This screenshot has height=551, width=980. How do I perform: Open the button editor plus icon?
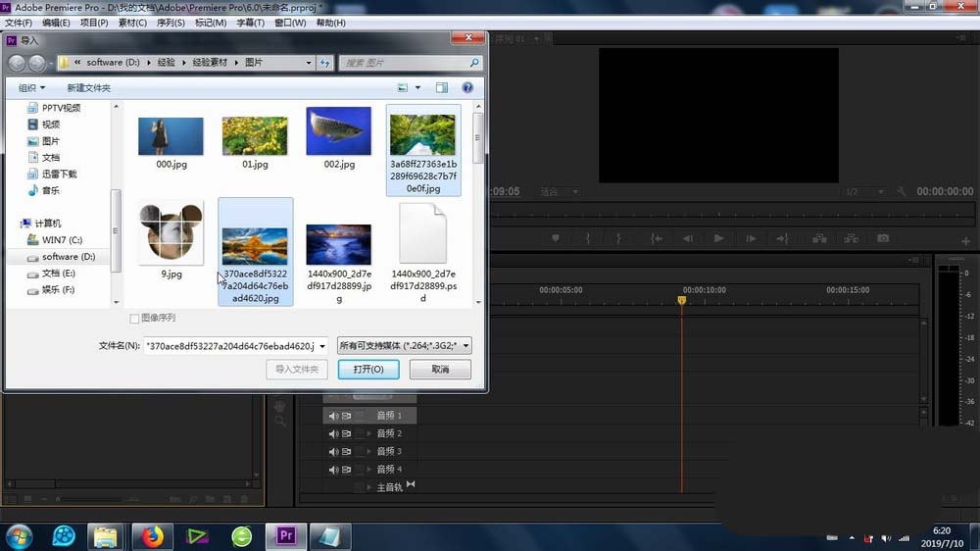(x=965, y=241)
